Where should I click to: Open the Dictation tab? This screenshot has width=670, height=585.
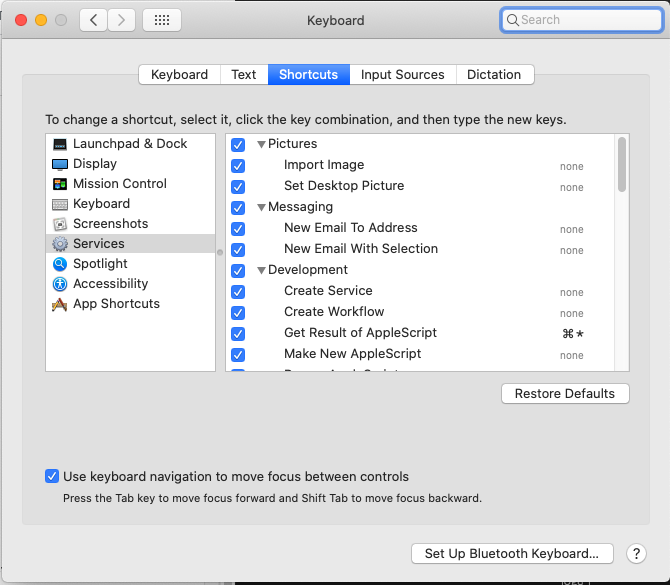click(494, 75)
